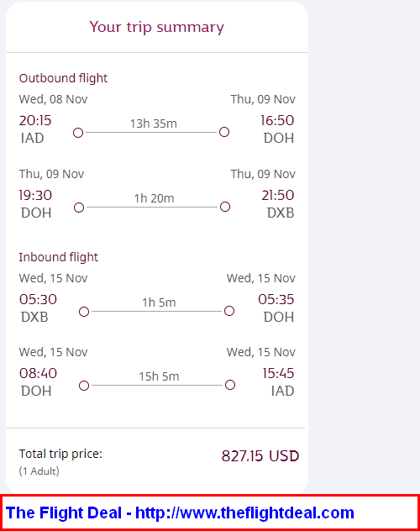
Task: Click the DXB arrival circle at 21:50
Action: click(x=225, y=207)
